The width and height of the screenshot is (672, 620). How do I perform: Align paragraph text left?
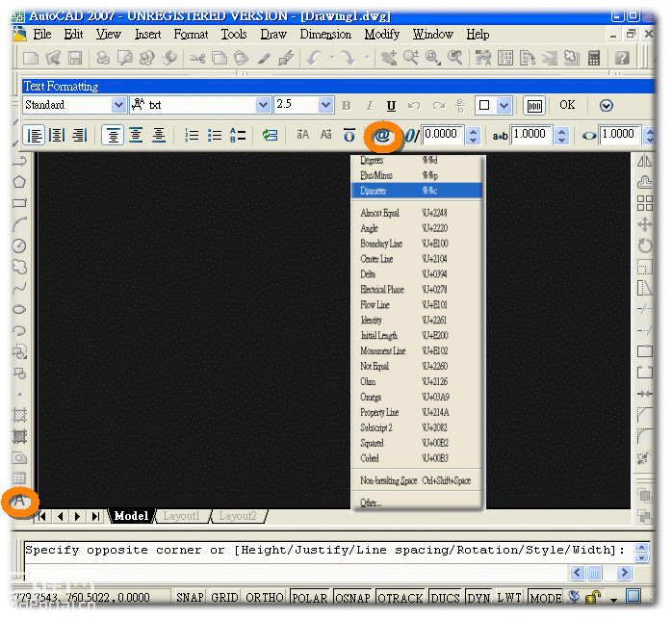[35, 136]
